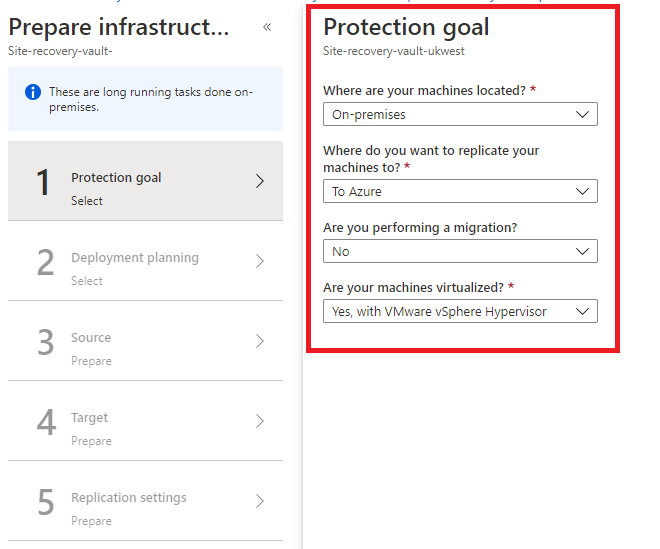660x549 pixels.
Task: Click the Protection goal blade title
Action: (x=406, y=27)
